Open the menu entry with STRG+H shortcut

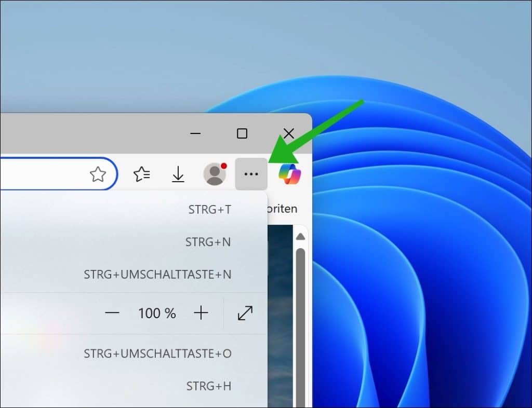point(130,386)
